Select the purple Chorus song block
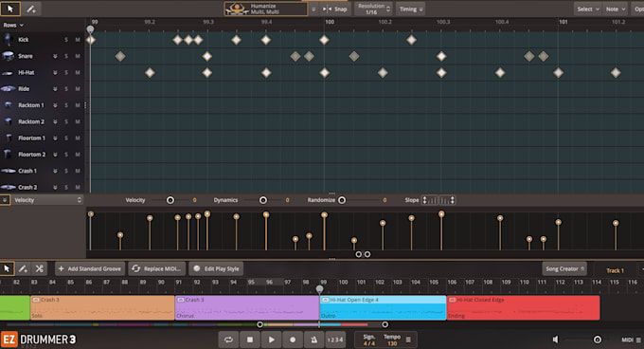Viewport: 644px width, 349px height. pyautogui.click(x=247, y=307)
